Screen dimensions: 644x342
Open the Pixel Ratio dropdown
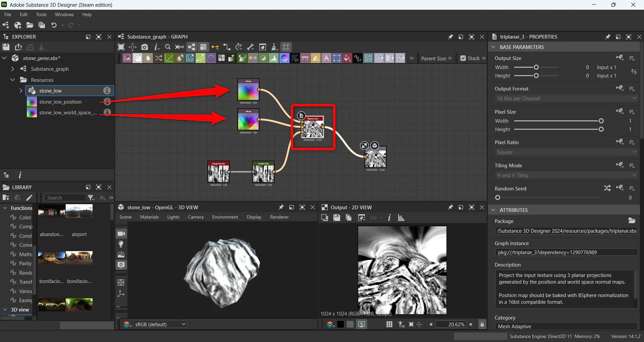pos(566,152)
